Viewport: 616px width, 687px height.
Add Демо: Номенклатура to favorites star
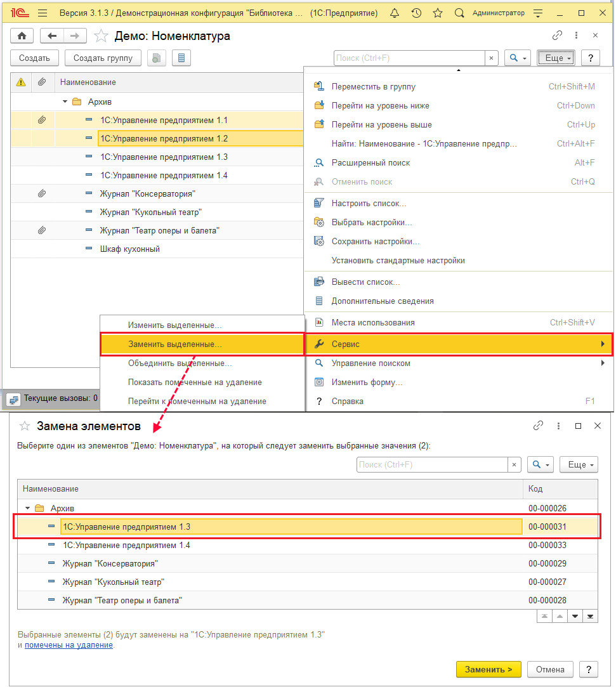[101, 36]
